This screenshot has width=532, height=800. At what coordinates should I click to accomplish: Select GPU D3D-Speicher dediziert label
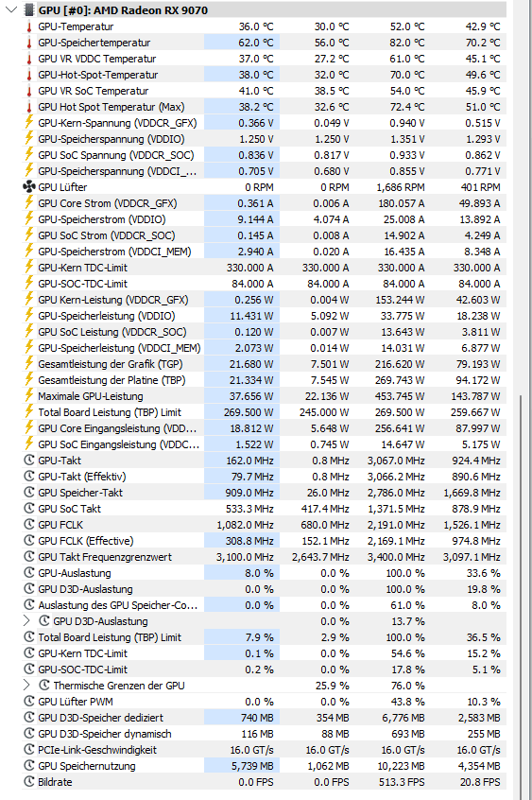pyautogui.click(x=100, y=718)
